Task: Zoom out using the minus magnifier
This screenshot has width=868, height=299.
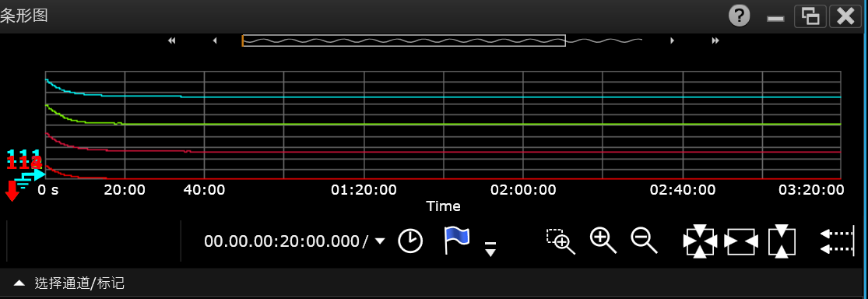Action: coord(645,241)
